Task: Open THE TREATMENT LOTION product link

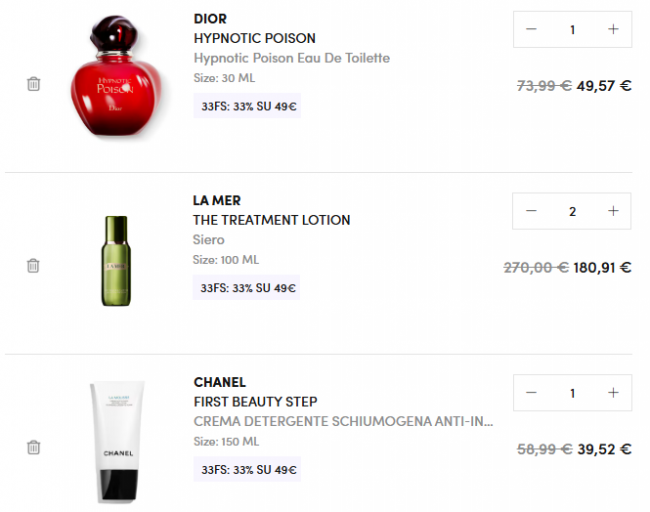Action: point(272,220)
